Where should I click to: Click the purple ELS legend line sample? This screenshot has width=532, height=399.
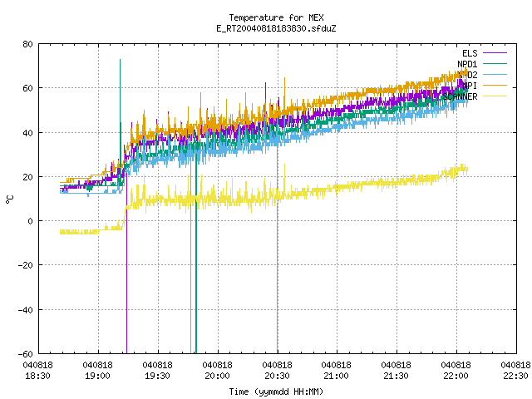coord(495,53)
